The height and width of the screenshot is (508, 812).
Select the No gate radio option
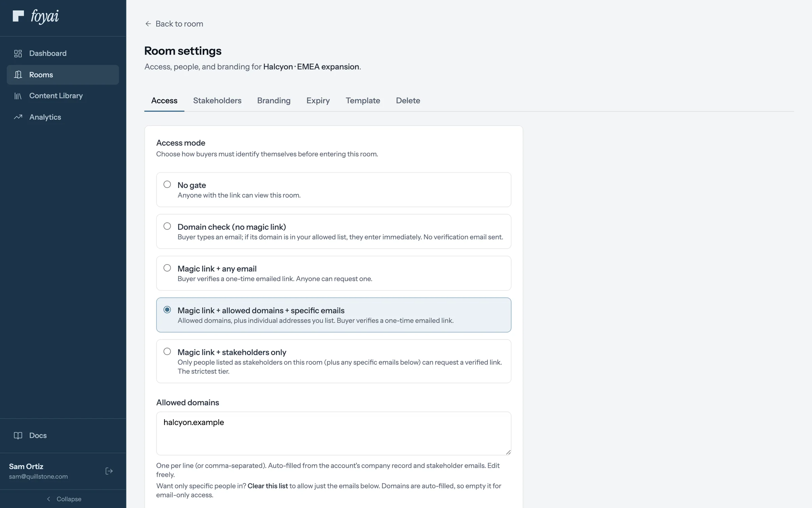click(x=167, y=185)
